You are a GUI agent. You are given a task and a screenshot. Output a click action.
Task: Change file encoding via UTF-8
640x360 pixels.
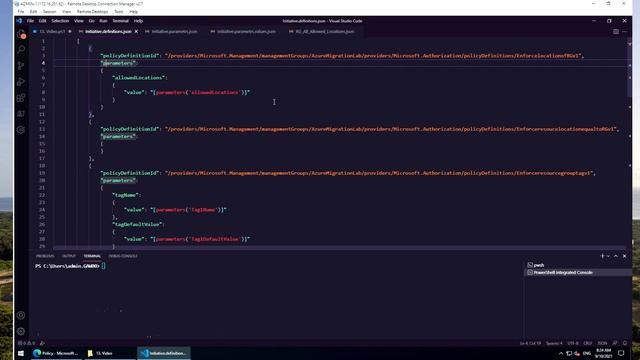(573, 343)
